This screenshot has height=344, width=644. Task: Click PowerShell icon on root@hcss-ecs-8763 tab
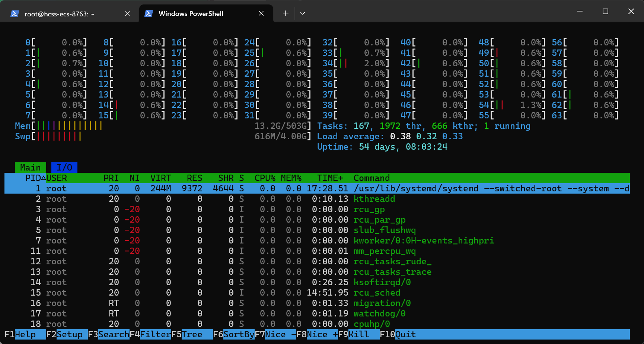[x=15, y=14]
